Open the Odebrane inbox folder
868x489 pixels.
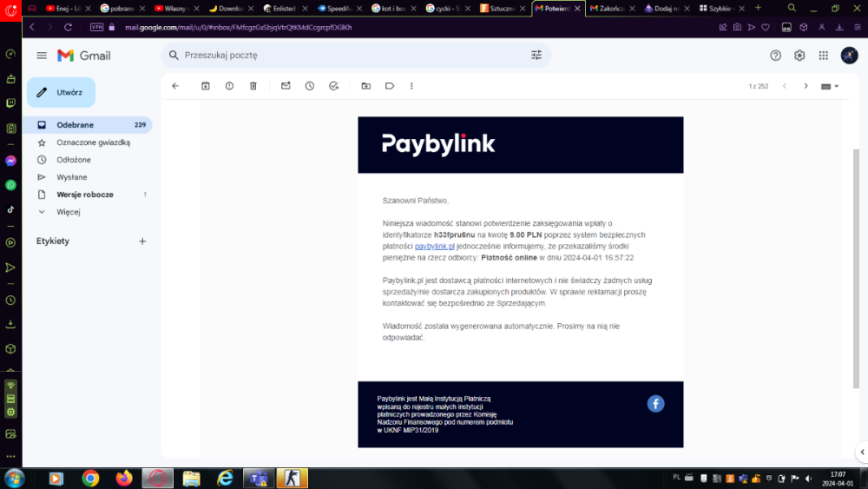click(x=75, y=125)
